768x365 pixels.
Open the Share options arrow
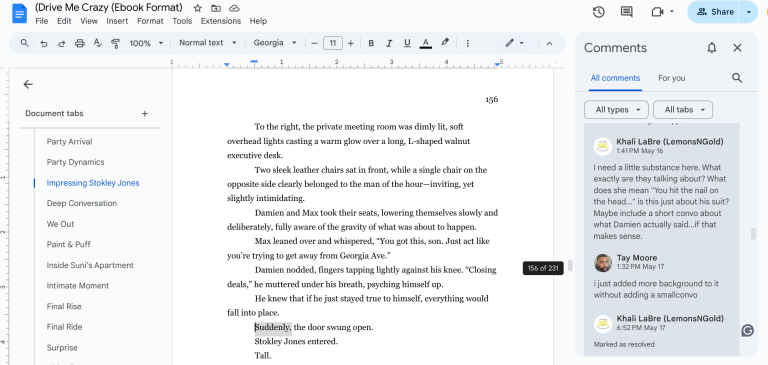click(749, 12)
